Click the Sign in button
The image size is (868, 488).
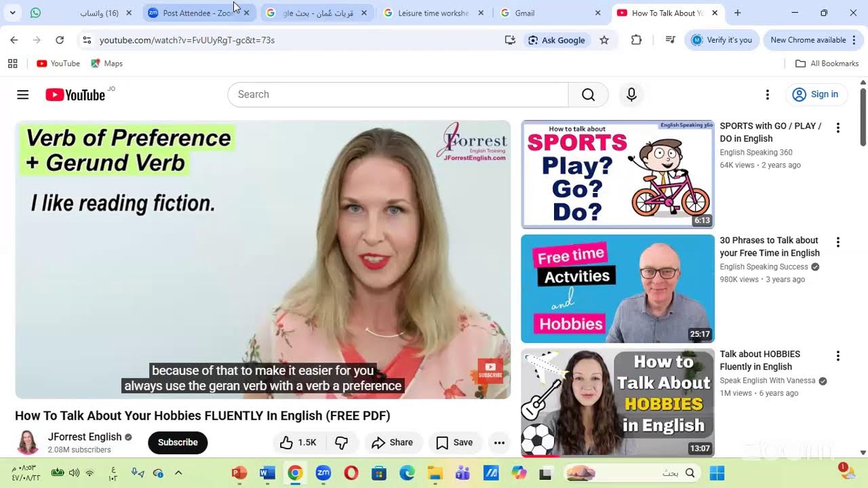coord(815,95)
